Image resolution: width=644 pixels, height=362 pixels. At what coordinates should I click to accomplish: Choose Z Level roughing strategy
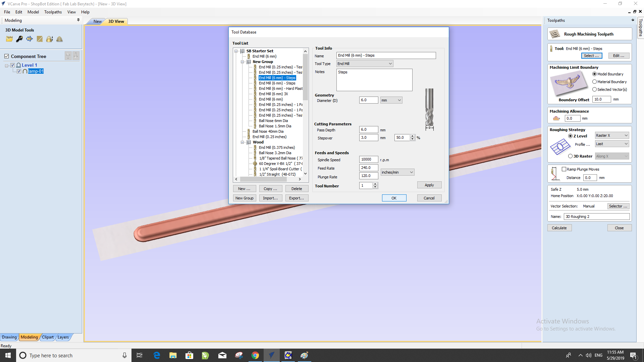[570, 136]
